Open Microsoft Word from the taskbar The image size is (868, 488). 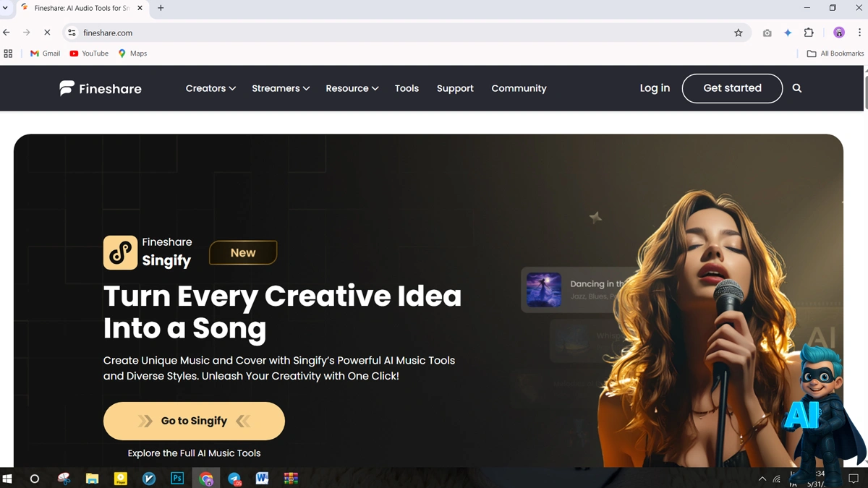[x=262, y=479]
